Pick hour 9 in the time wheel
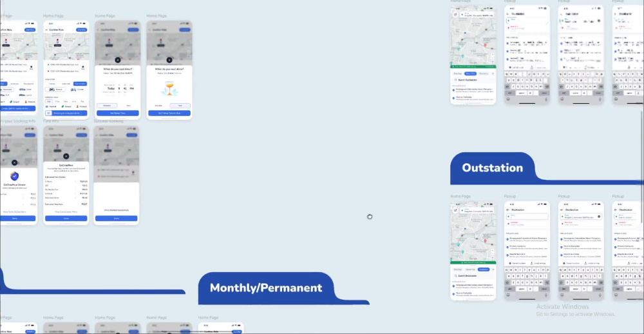 (119, 88)
